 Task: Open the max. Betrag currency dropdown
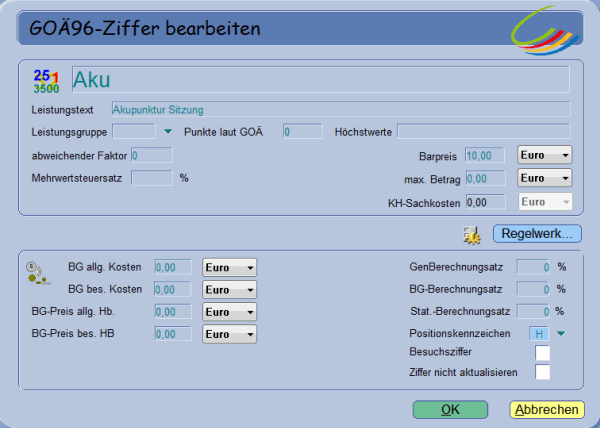pyautogui.click(x=544, y=178)
